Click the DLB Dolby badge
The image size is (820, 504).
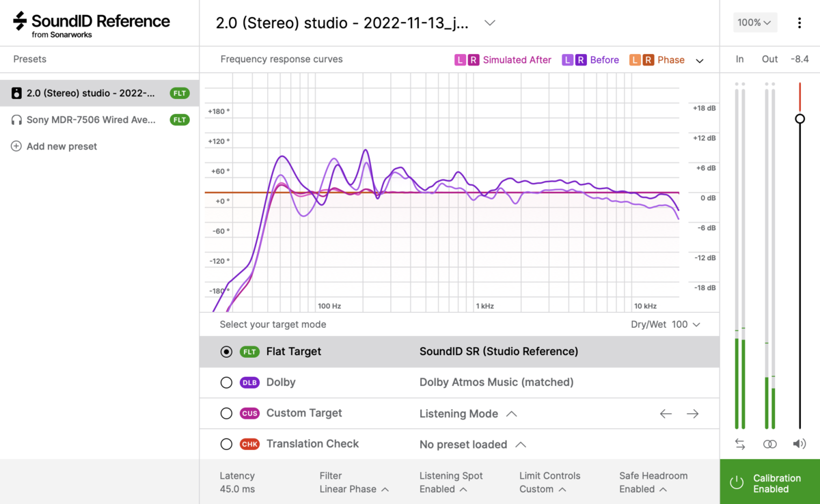pyautogui.click(x=249, y=382)
